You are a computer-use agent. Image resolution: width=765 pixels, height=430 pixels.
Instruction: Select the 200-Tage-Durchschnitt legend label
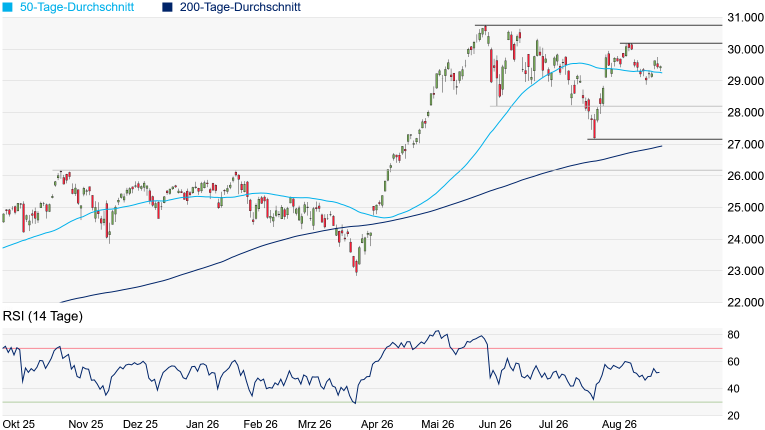(240, 7)
